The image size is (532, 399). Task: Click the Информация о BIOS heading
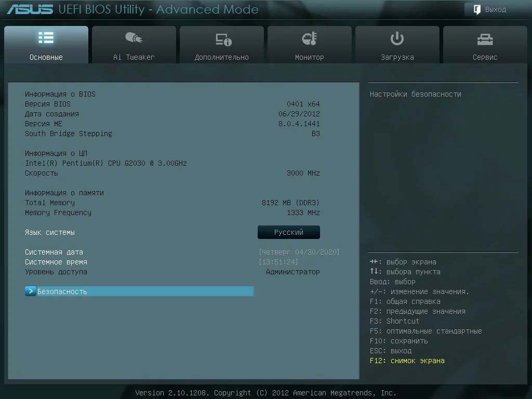tap(60, 94)
